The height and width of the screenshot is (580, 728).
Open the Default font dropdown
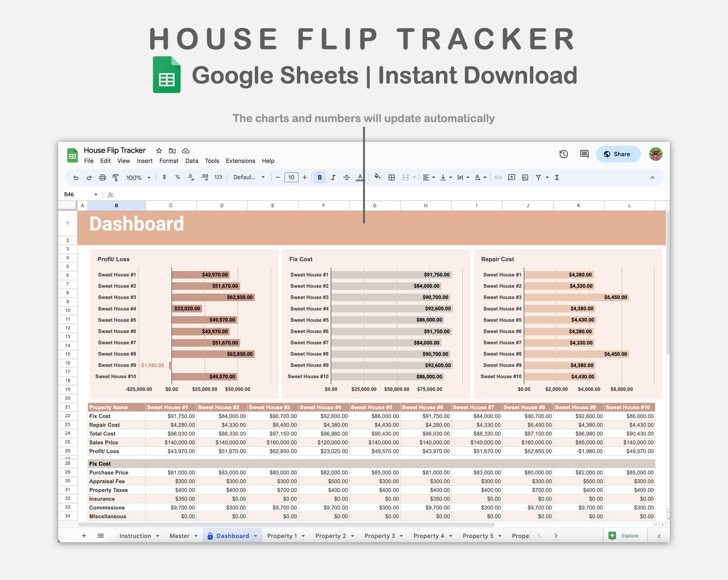[x=249, y=177]
